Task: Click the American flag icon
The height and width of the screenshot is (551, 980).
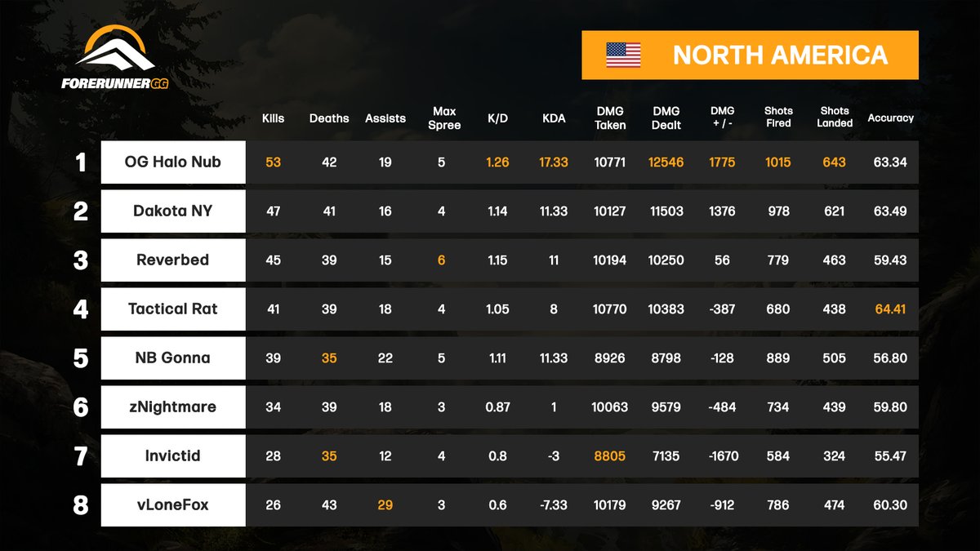Action: 624,55
